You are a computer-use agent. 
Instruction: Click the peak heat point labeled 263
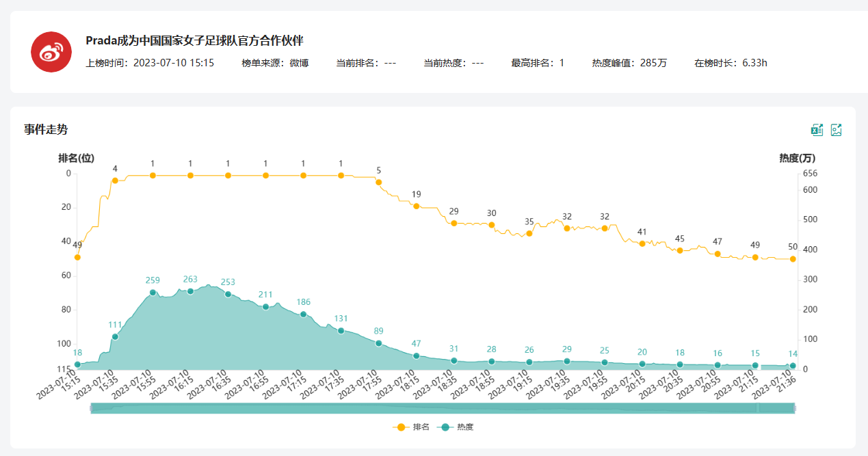tap(190, 291)
